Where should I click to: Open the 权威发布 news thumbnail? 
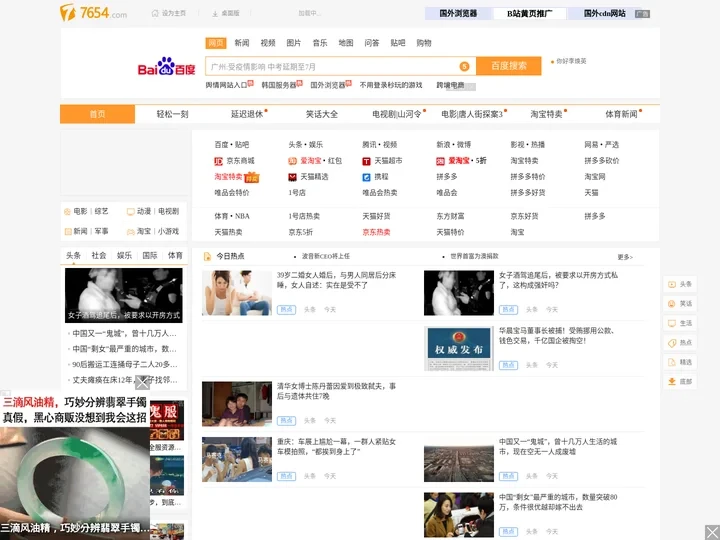[459, 349]
